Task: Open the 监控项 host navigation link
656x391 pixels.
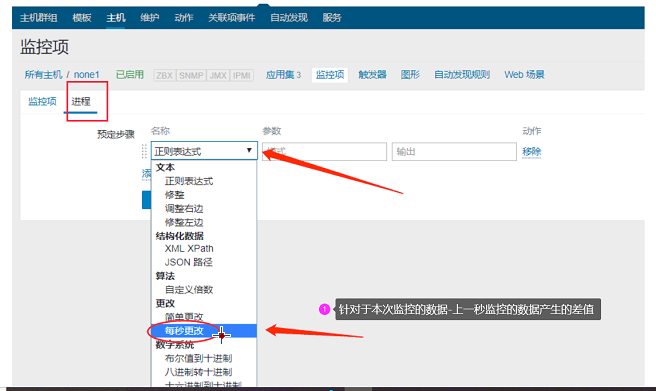Action: (330, 75)
